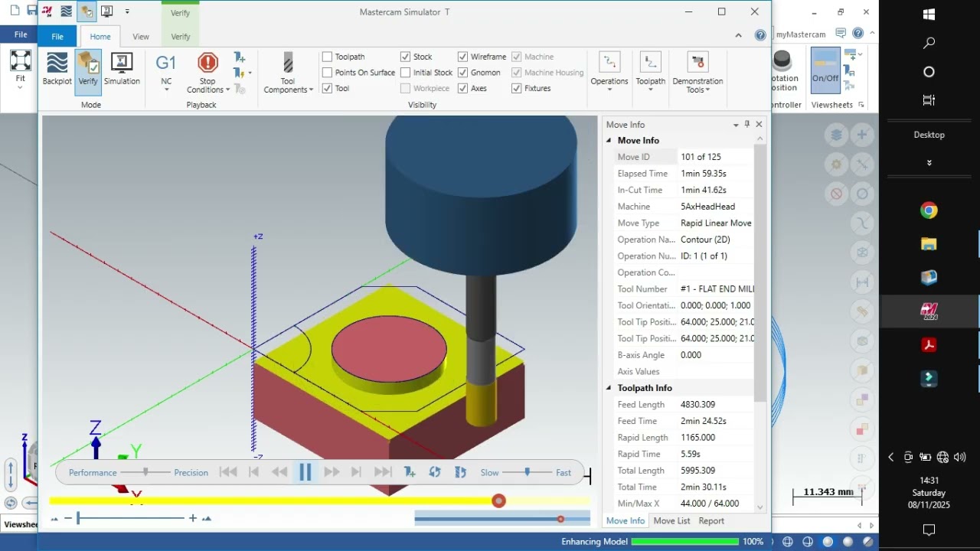
Task: Open File Explorer from taskbar
Action: (x=929, y=244)
